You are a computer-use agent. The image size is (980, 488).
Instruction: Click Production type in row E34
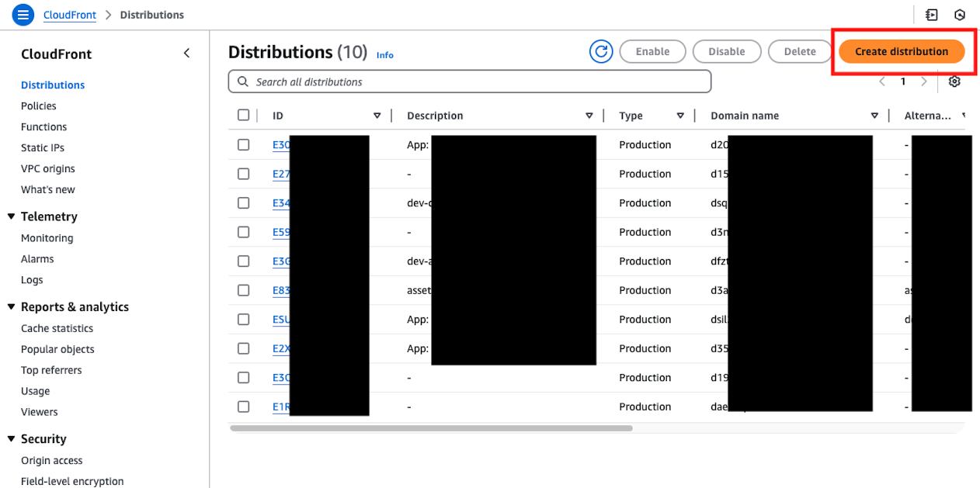click(x=645, y=202)
